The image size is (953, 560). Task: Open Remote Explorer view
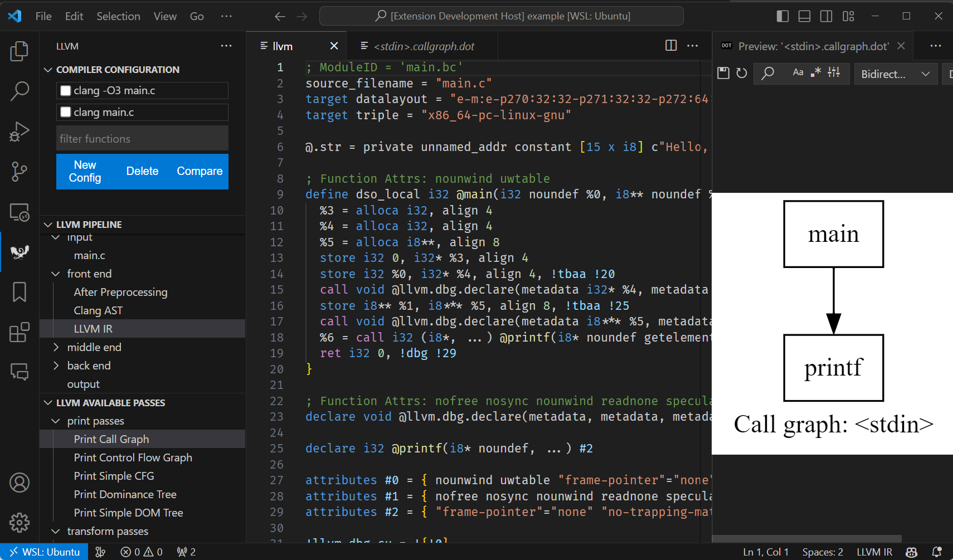(20, 212)
